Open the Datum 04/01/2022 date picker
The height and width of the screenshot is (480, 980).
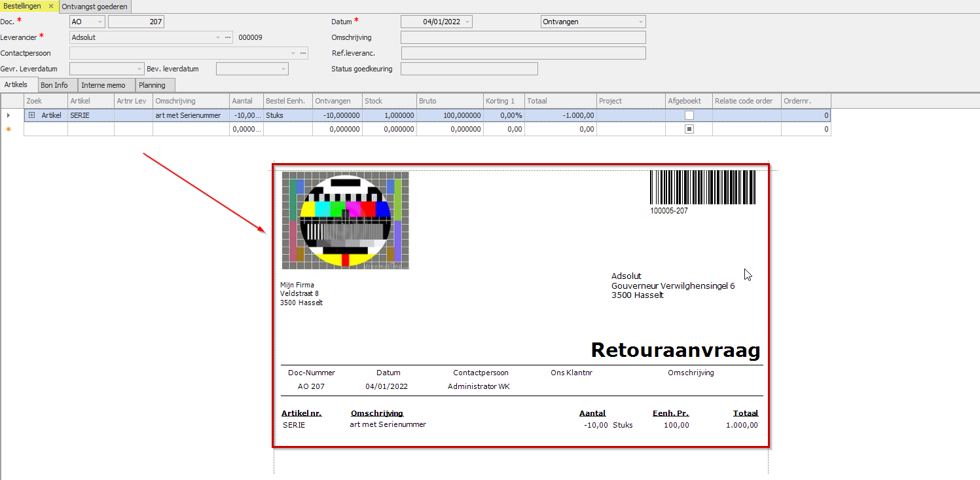pyautogui.click(x=467, y=22)
